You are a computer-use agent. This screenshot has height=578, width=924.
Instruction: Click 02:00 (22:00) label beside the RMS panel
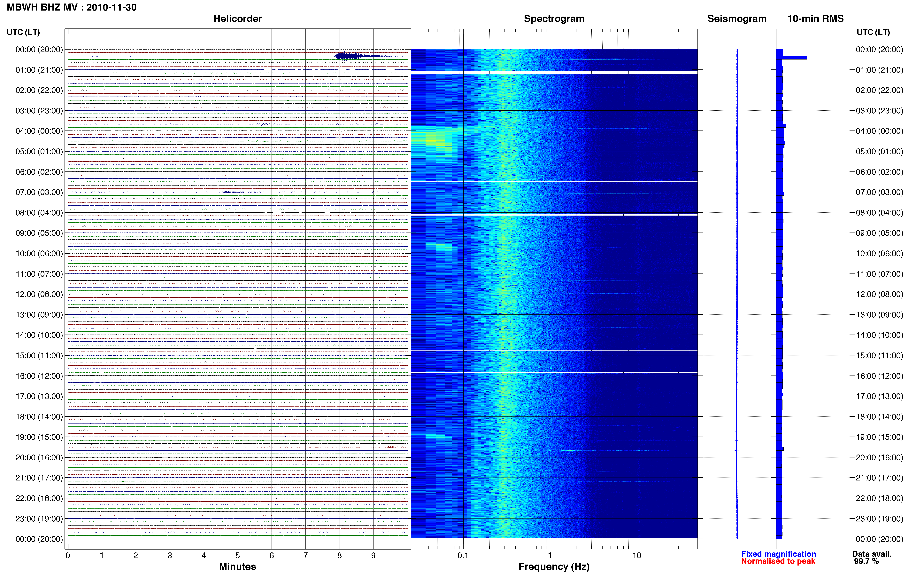click(x=879, y=90)
